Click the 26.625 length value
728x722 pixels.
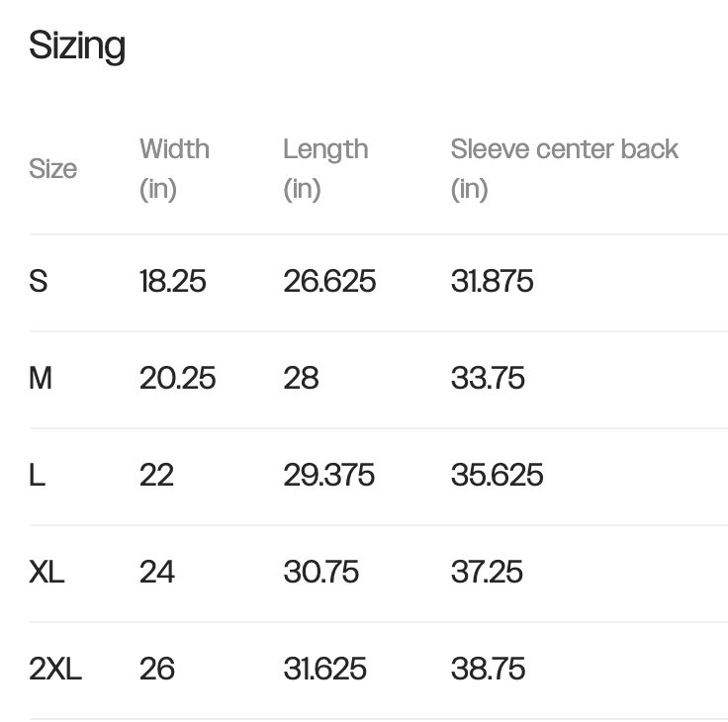[329, 282]
